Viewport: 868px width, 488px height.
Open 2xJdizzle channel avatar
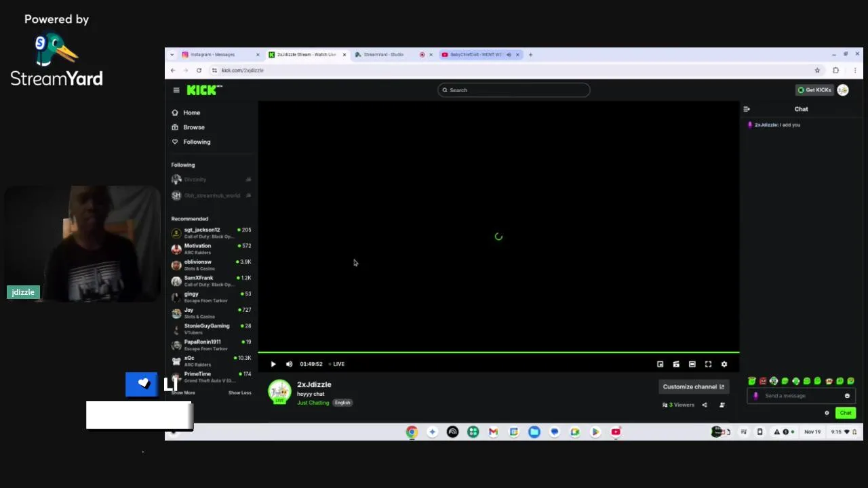point(279,392)
